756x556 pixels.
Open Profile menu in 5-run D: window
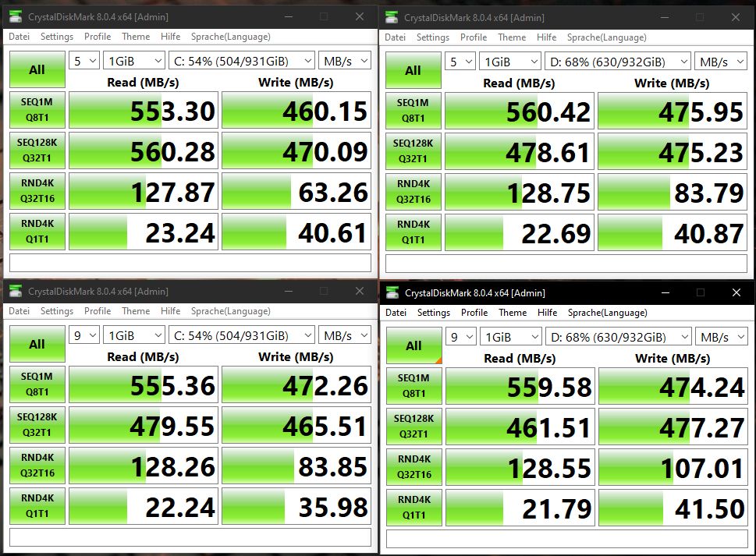[474, 37]
